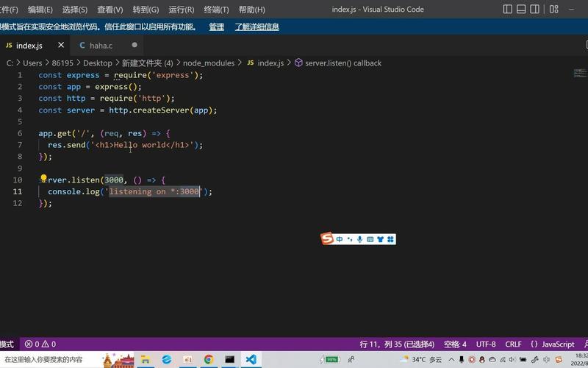Expand the Desktop breadcrumb
The image size is (588, 368).
click(98, 63)
